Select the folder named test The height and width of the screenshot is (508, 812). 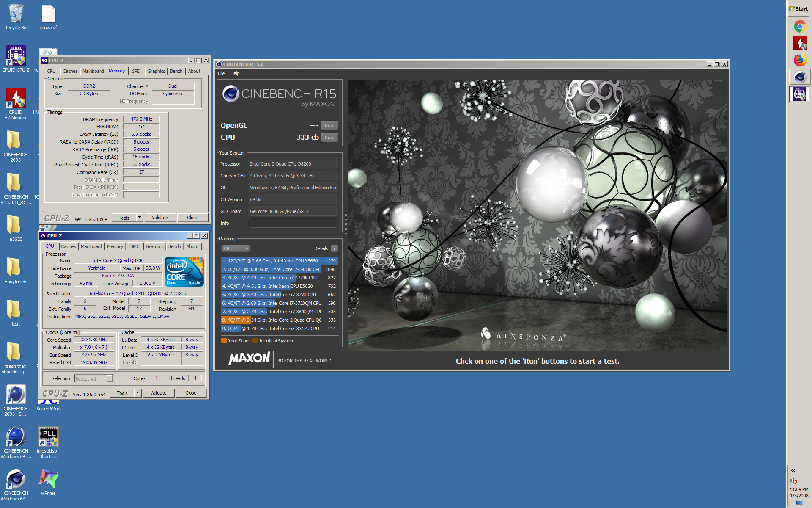click(x=16, y=313)
